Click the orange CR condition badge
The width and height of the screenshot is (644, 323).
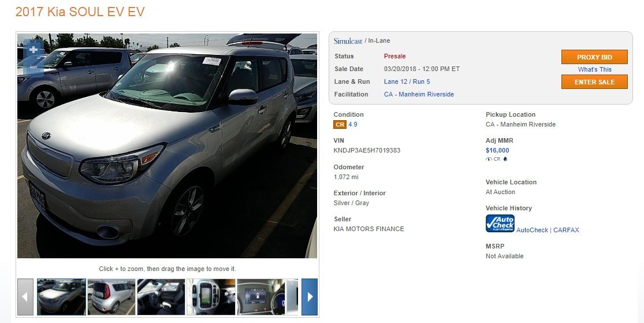coord(340,124)
